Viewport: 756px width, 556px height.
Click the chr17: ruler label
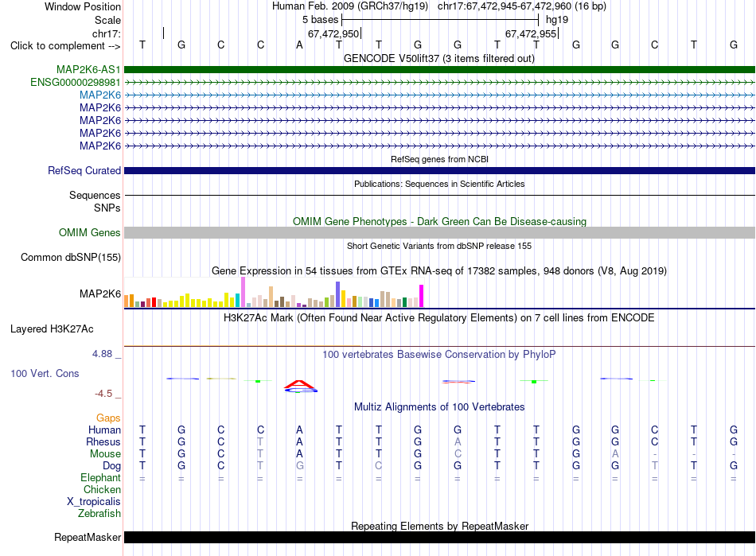click(x=106, y=33)
